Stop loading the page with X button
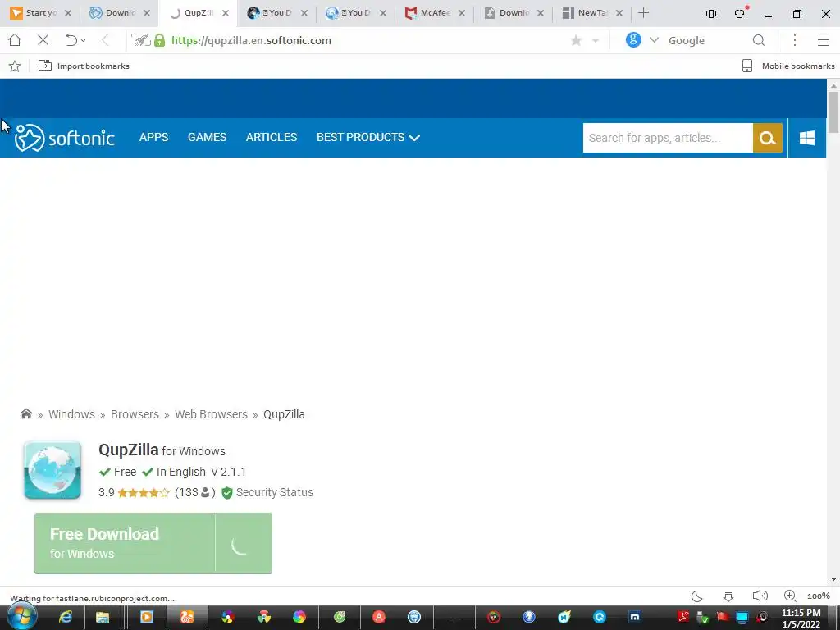This screenshot has width=840, height=630. pyautogui.click(x=43, y=40)
